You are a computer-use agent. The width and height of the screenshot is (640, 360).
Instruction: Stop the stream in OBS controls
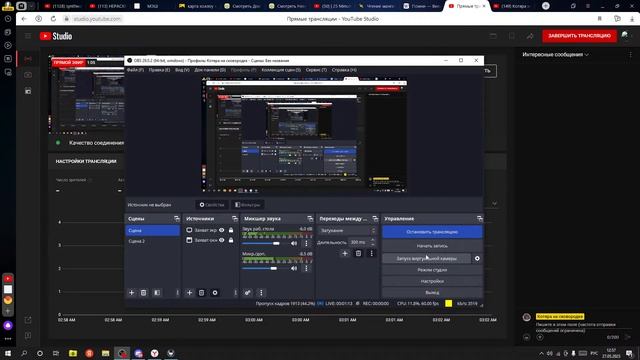[x=432, y=232]
